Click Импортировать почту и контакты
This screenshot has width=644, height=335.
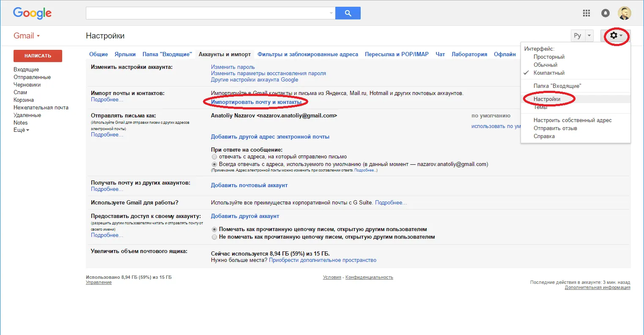pos(256,102)
